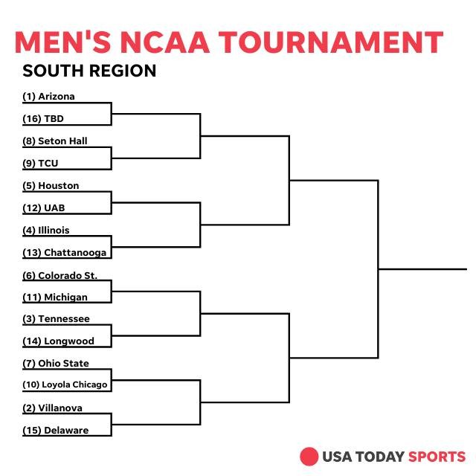Choose the (4) Illinois bracket slot
476x476 pixels.
46,230
